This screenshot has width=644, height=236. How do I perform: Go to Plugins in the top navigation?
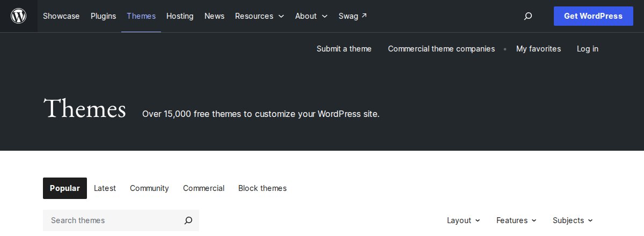point(103,16)
